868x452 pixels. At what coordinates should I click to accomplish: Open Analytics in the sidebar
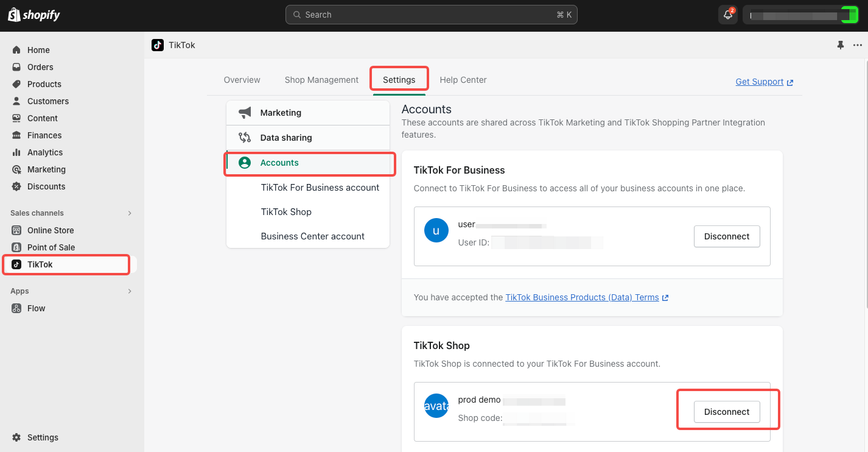click(44, 152)
